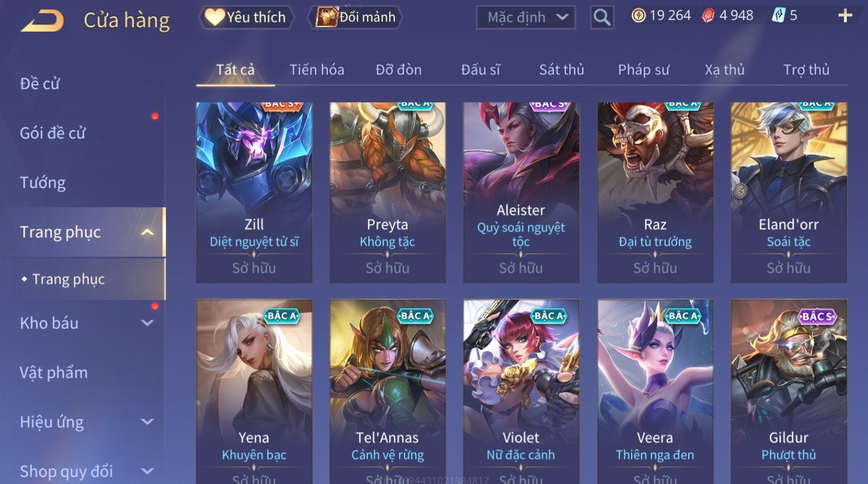The image size is (868, 484).
Task: Select the Zill Diệt nguyệt tử sĩ skin card
Action: click(x=254, y=193)
